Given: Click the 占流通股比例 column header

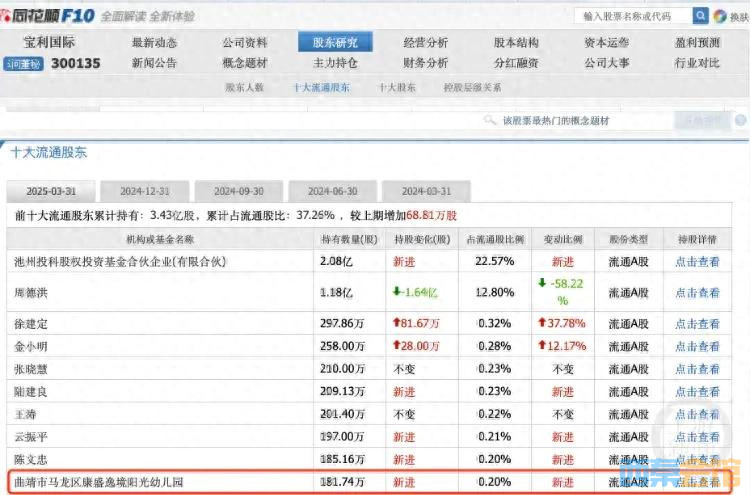Looking at the screenshot, I should (x=495, y=239).
